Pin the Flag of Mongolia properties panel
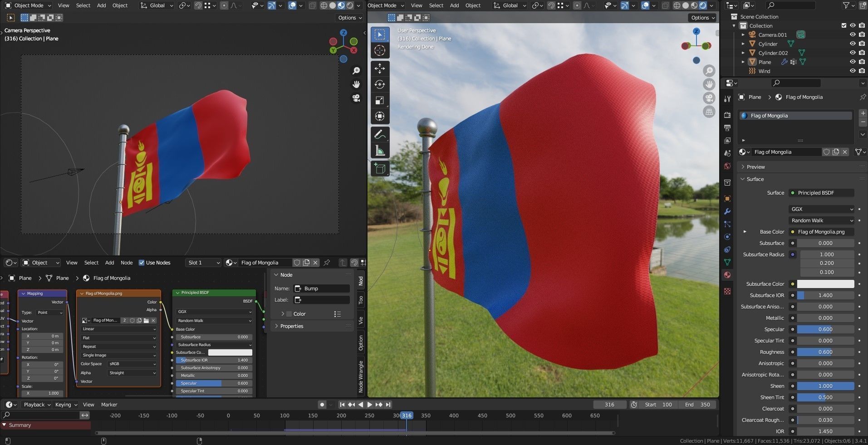The image size is (868, 445). click(863, 97)
